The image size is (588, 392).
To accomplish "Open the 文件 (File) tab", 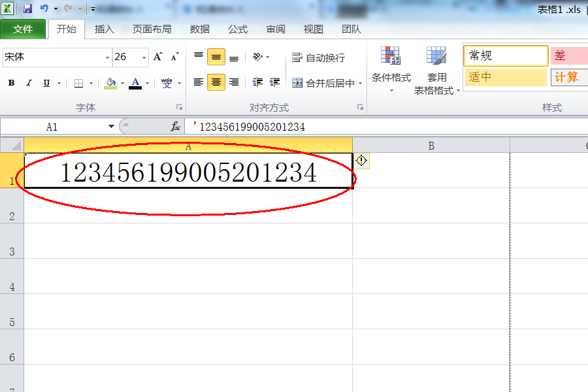I will 23,29.
